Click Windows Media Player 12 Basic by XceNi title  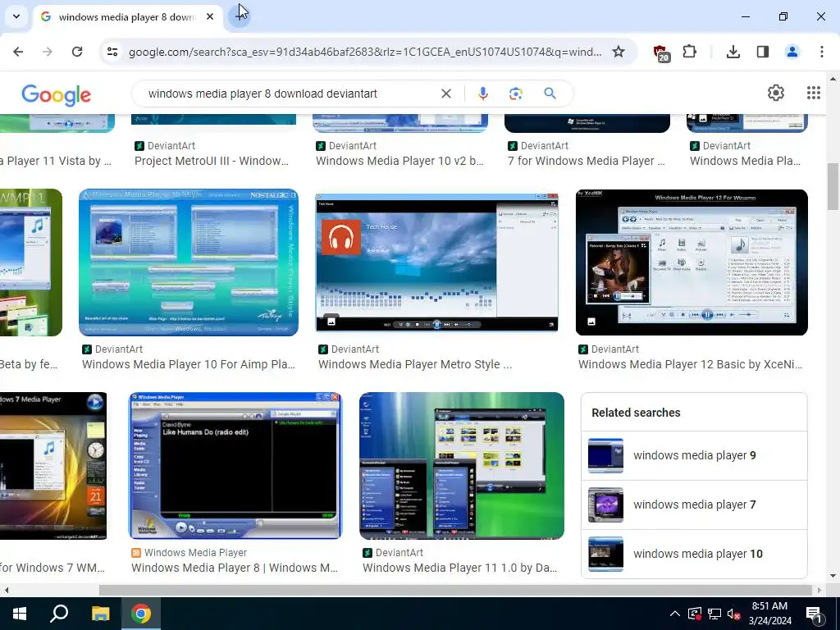[690, 364]
